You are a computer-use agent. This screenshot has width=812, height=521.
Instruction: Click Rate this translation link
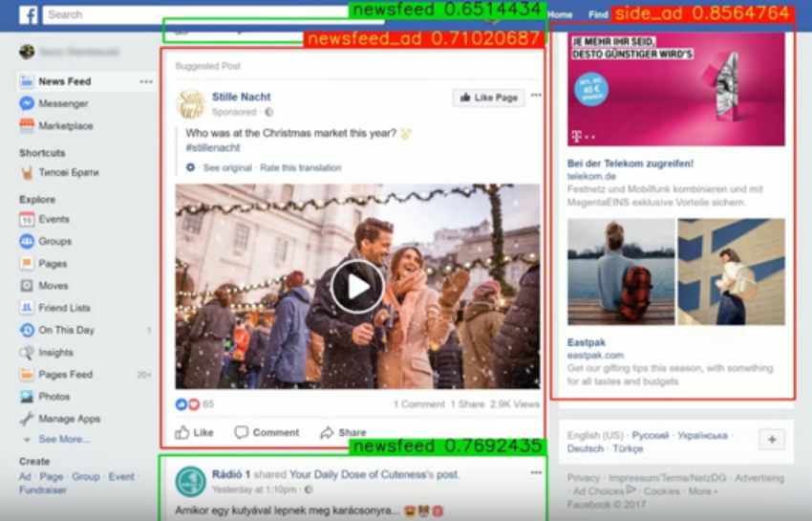pyautogui.click(x=300, y=168)
